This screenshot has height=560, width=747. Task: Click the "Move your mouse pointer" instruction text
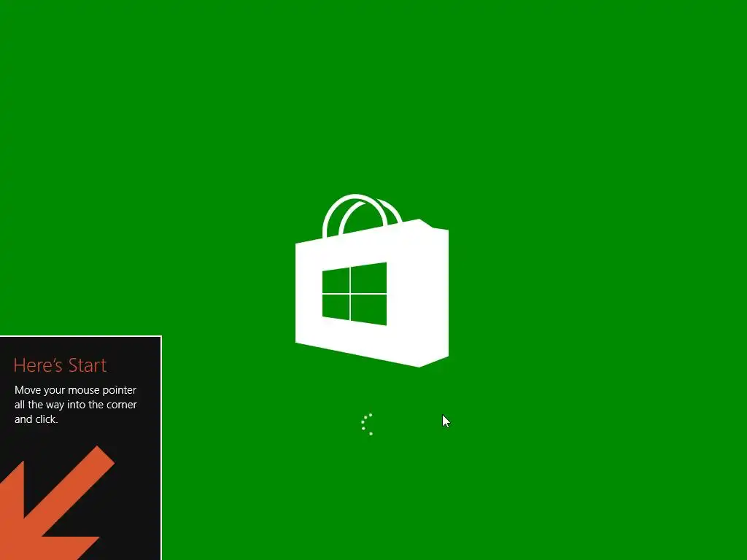pos(76,404)
